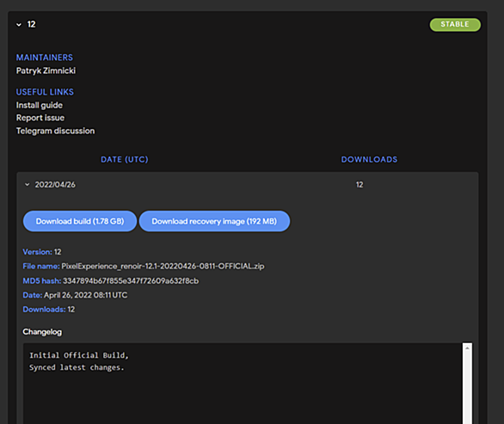Click the downloads count in build row
This screenshot has width=504, height=424.
[360, 185]
